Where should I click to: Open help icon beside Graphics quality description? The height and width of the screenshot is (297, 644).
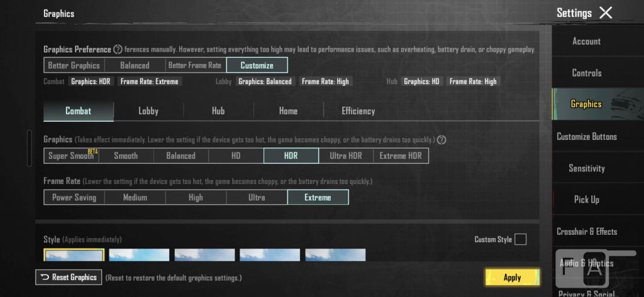coord(441,139)
